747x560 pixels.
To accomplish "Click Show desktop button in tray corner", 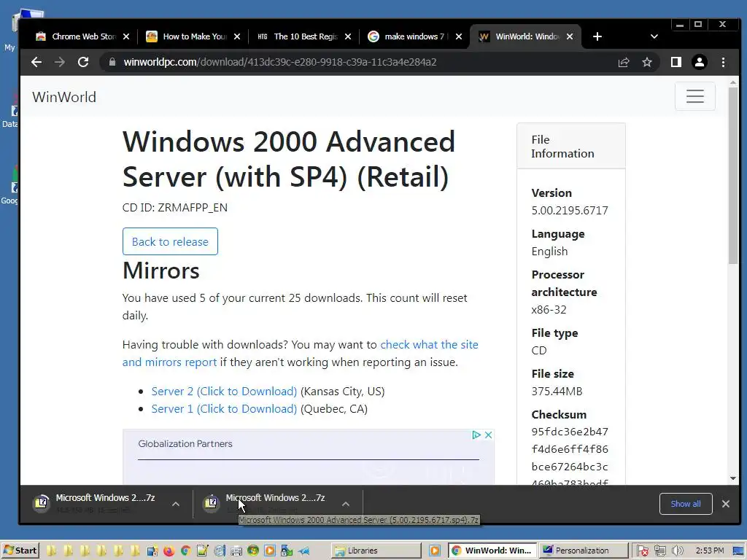I will [739, 551].
